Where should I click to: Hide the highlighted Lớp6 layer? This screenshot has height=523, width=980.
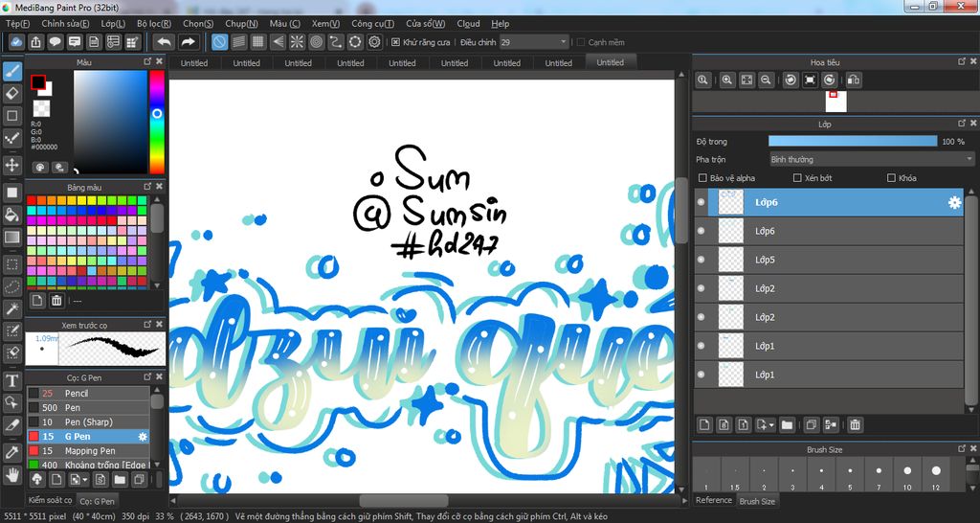[702, 202]
